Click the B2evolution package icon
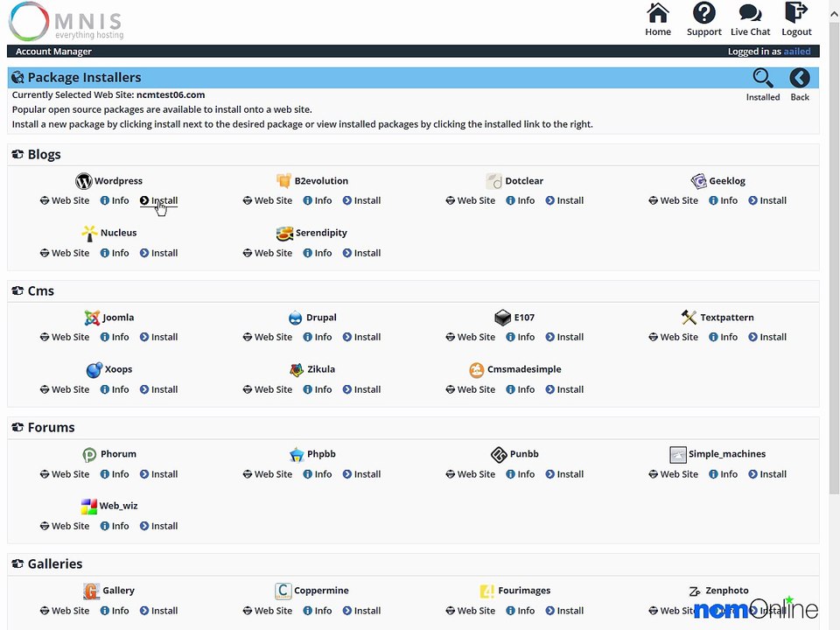 tap(283, 181)
